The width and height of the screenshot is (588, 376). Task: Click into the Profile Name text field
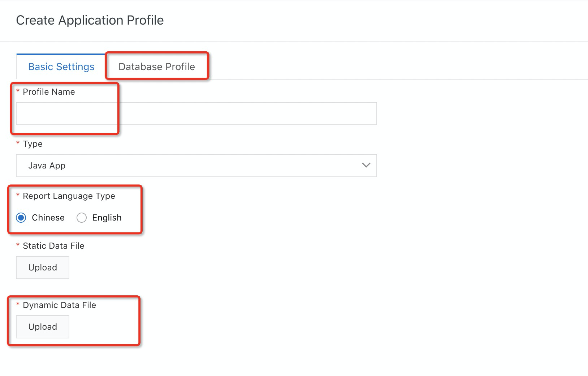click(x=196, y=114)
